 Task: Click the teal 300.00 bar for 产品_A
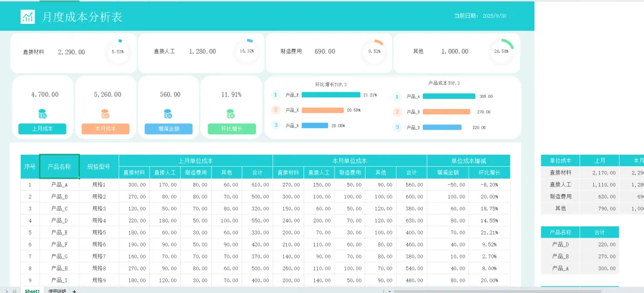point(449,96)
